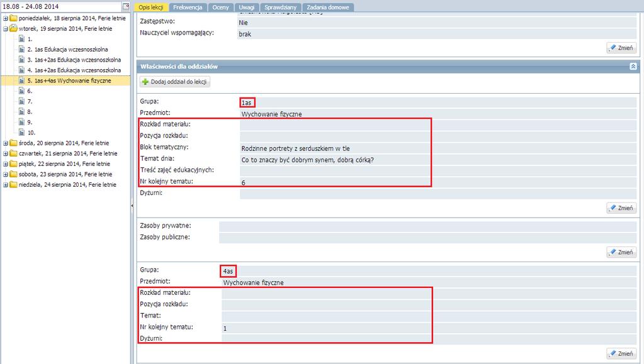This screenshot has width=644, height=364.
Task: Click the document icon of lesson 4 1as+2as
Action: coord(22,70)
